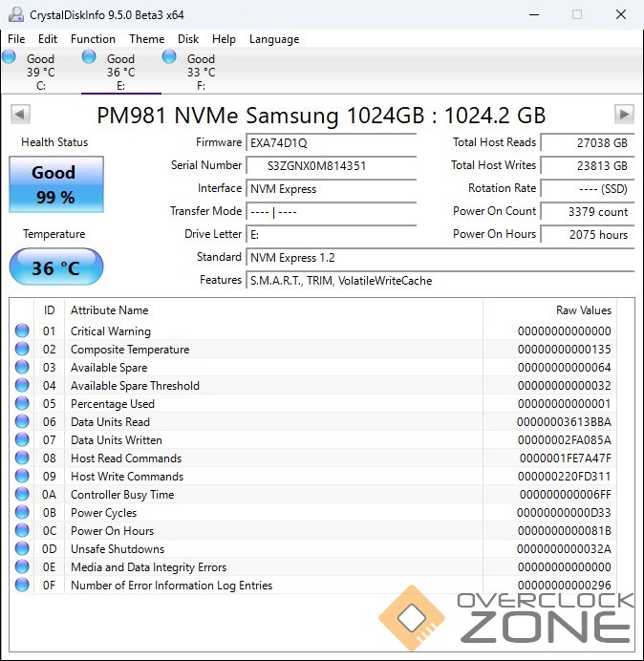Screen dimensions: 644x661
Task: Click the blue status orb for F: drive
Action: [x=169, y=56]
